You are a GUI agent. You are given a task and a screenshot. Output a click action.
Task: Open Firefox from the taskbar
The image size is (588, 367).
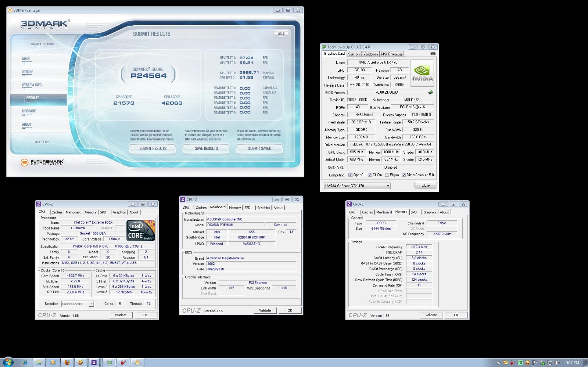point(67,363)
